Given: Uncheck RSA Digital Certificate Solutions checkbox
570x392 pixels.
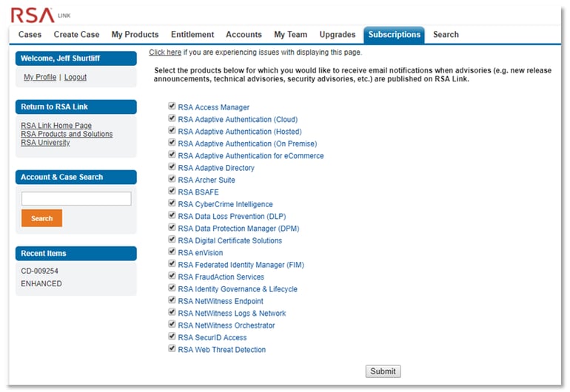Looking at the screenshot, I should click(172, 239).
